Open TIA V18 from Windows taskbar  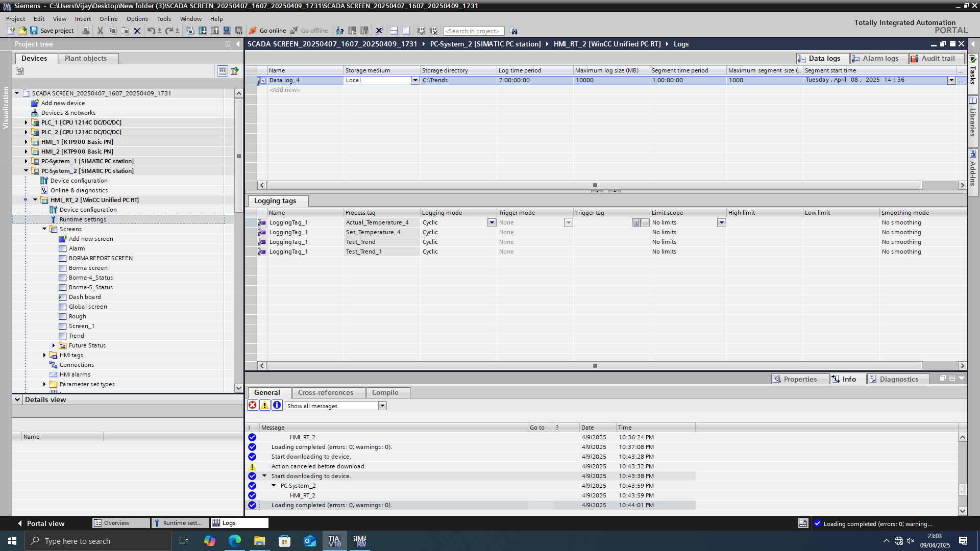click(x=334, y=541)
